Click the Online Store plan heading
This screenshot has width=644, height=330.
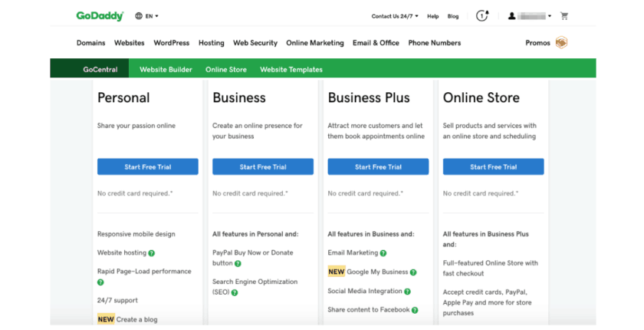[481, 97]
